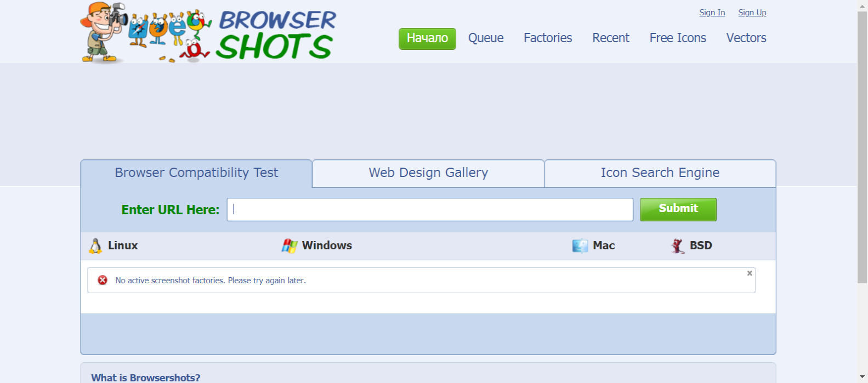Focus the Enter URL Here input field

430,210
